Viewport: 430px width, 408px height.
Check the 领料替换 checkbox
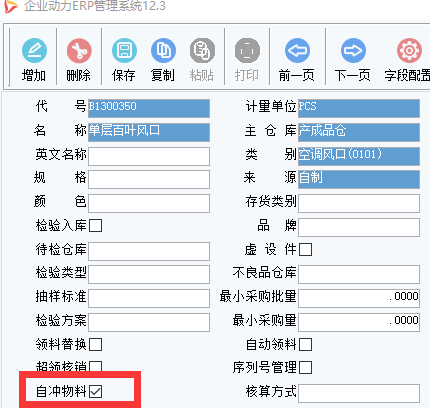click(96, 344)
